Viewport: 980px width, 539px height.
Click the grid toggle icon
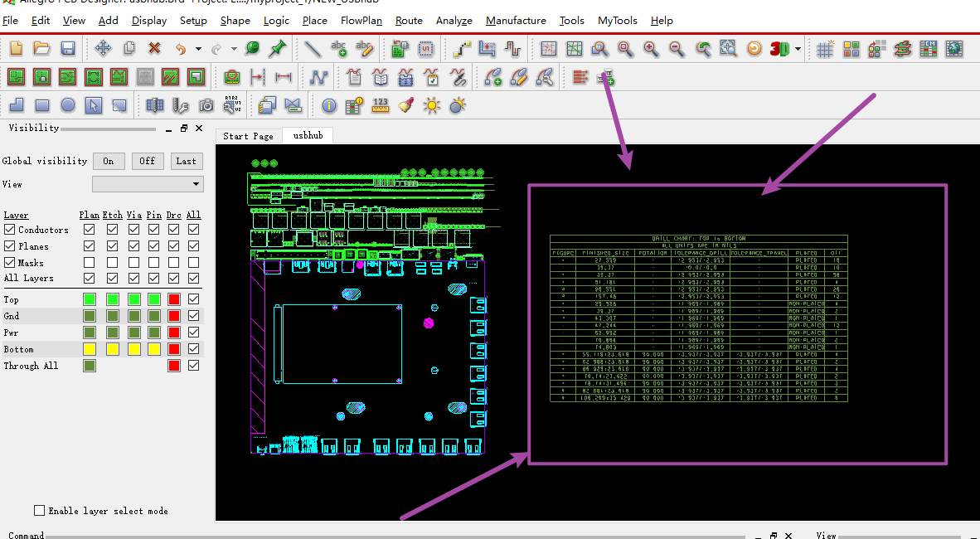(826, 48)
